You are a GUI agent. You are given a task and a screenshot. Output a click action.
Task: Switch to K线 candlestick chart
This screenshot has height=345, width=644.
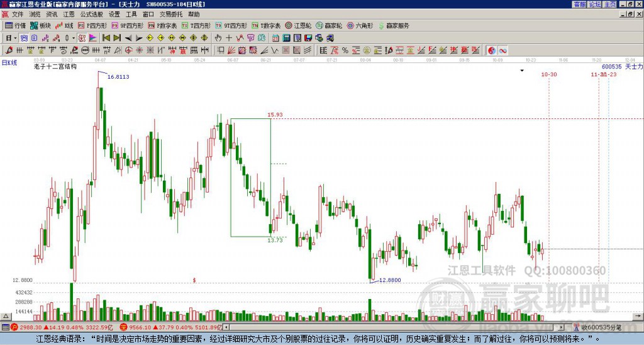coord(64,25)
